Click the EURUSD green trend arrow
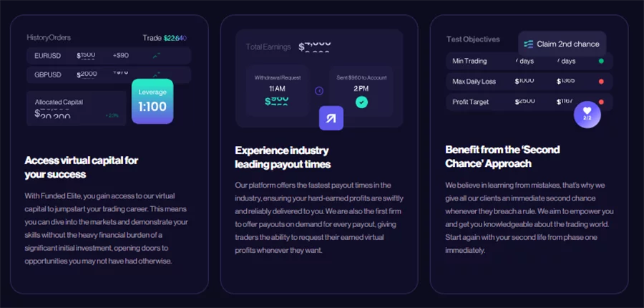The image size is (644, 308). point(156,56)
